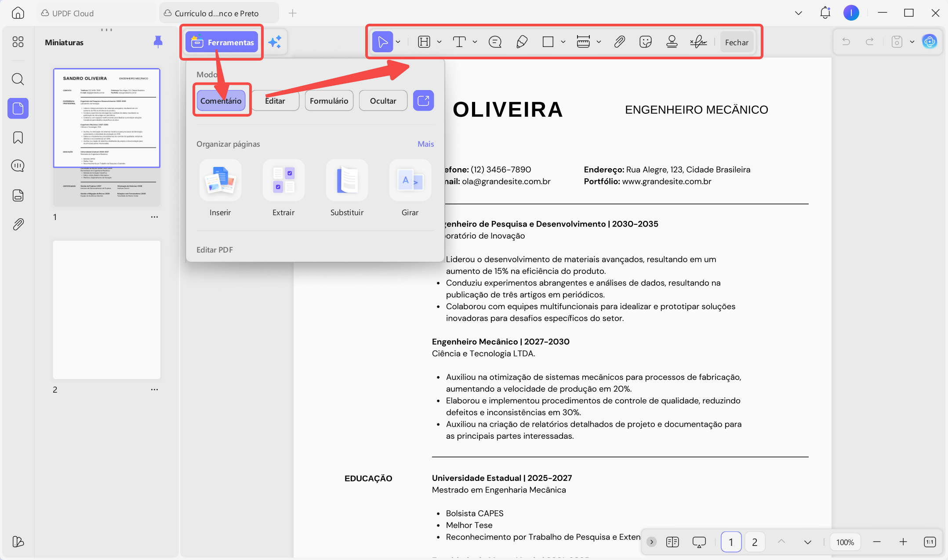Select the cursor pointer tool
Image resolution: width=948 pixels, height=560 pixels.
tap(382, 42)
